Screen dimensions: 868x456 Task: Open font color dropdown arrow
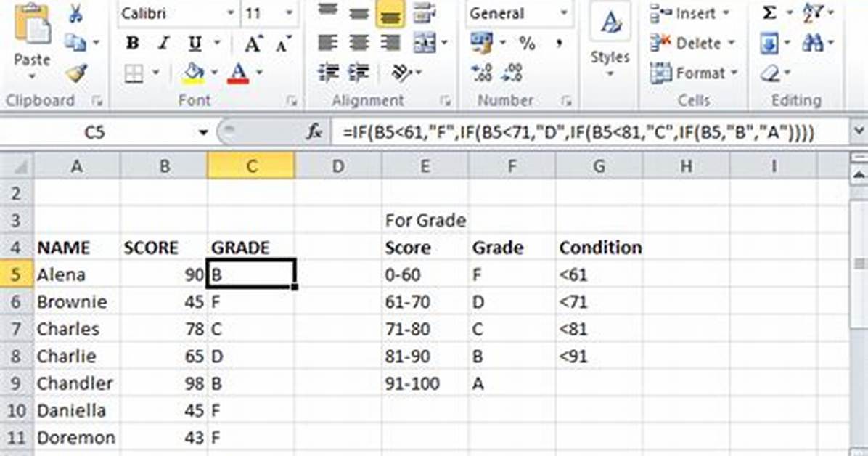click(259, 72)
